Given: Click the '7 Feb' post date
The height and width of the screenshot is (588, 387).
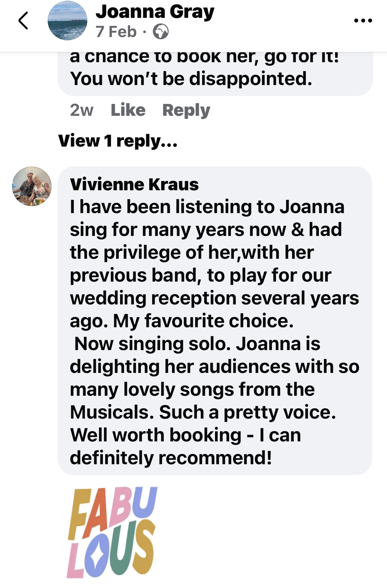Looking at the screenshot, I should 116,32.
